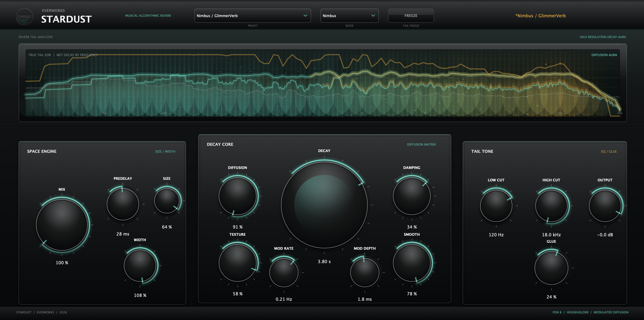Click the -0.0 dB output value
Screen dimensions: 644x320
click(605, 235)
